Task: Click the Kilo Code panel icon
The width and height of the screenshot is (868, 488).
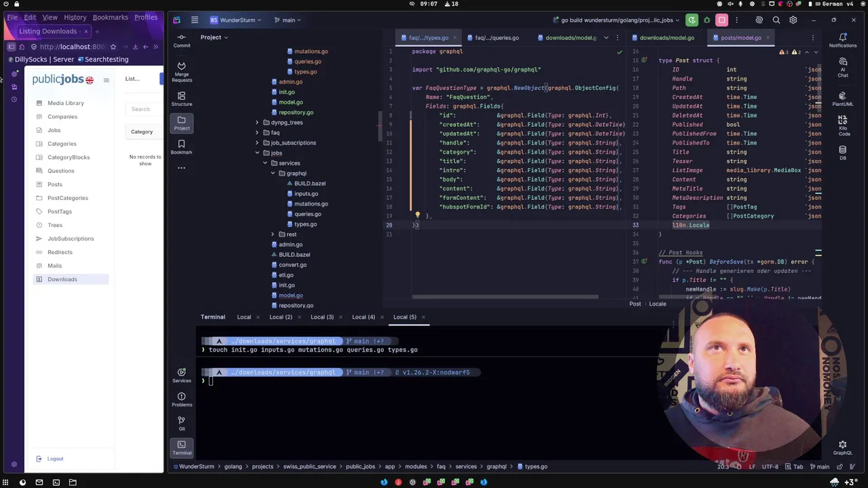Action: pyautogui.click(x=843, y=125)
